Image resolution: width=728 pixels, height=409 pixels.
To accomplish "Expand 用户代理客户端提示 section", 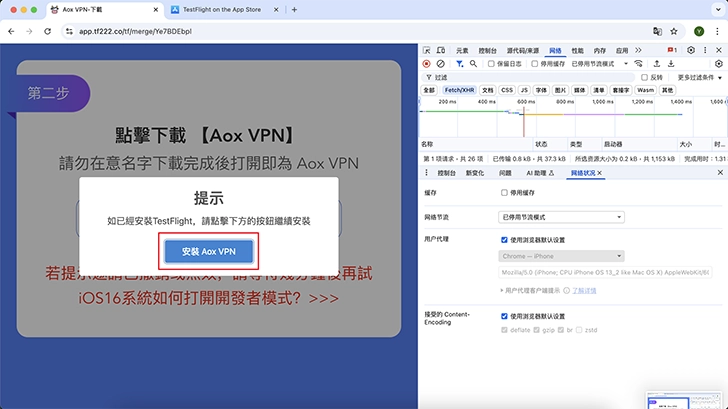I will point(501,290).
